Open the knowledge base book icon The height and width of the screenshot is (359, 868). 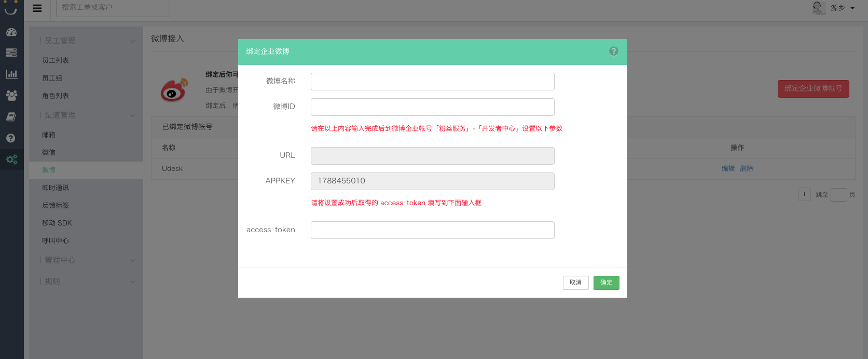pos(11,117)
